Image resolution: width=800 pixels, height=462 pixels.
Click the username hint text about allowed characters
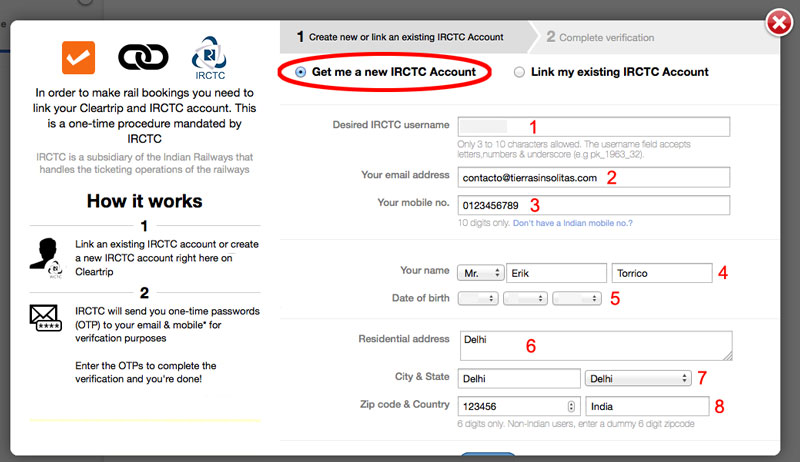coord(574,149)
